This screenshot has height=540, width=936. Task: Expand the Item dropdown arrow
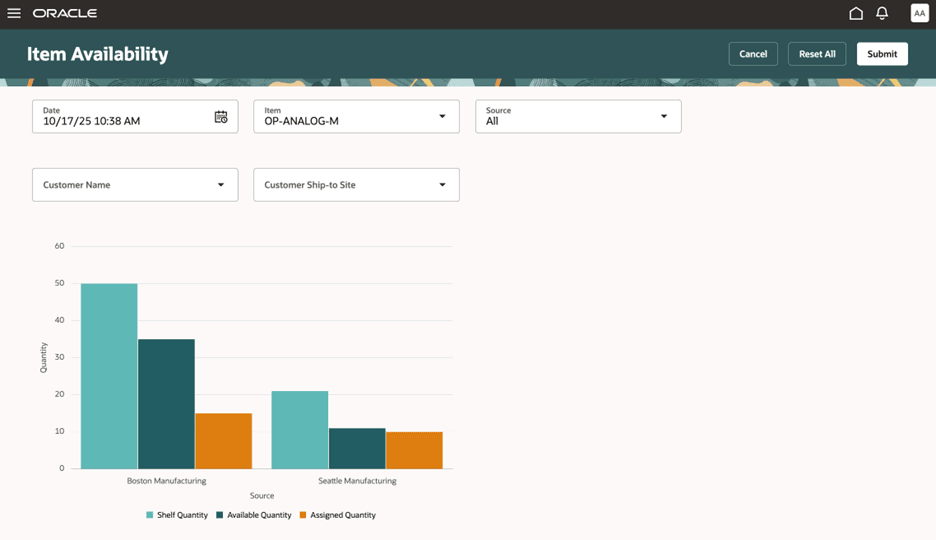coord(442,116)
